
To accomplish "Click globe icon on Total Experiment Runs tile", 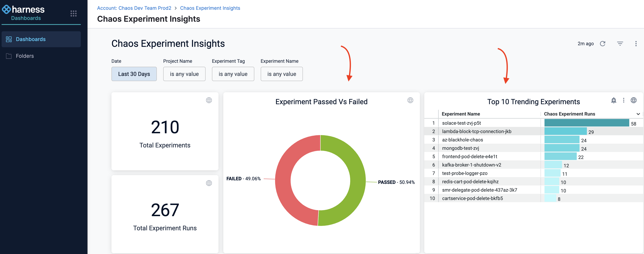I will point(209,183).
